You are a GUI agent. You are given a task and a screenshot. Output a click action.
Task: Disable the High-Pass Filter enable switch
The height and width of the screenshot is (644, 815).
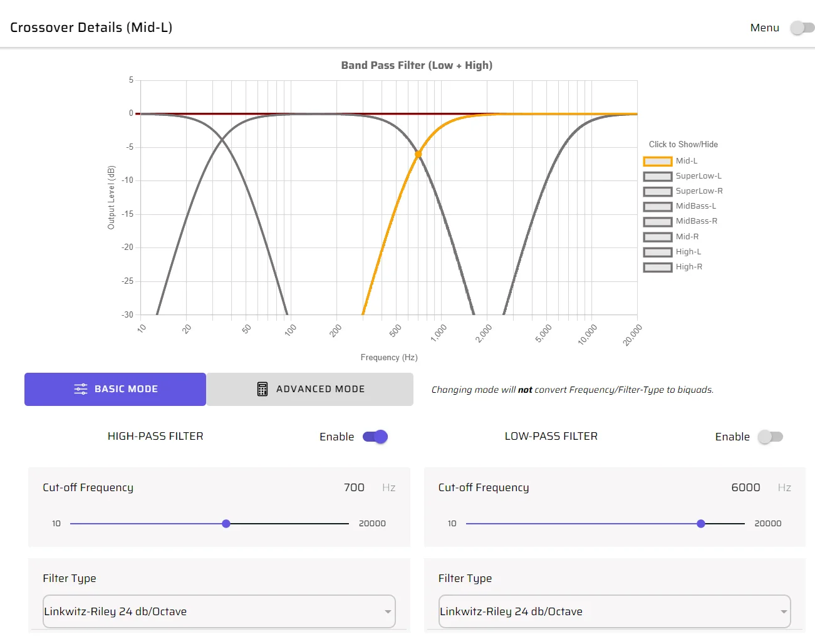[x=375, y=437]
